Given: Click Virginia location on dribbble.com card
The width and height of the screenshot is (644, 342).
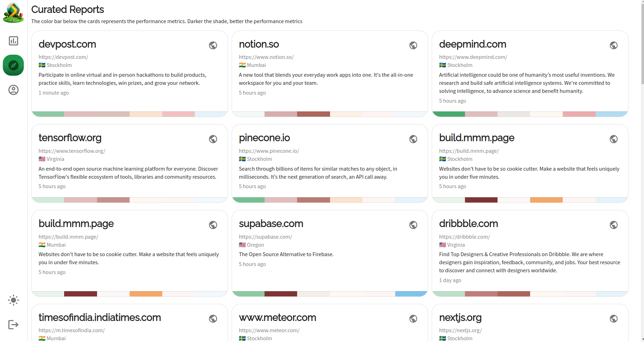Looking at the screenshot, I should coord(452,245).
